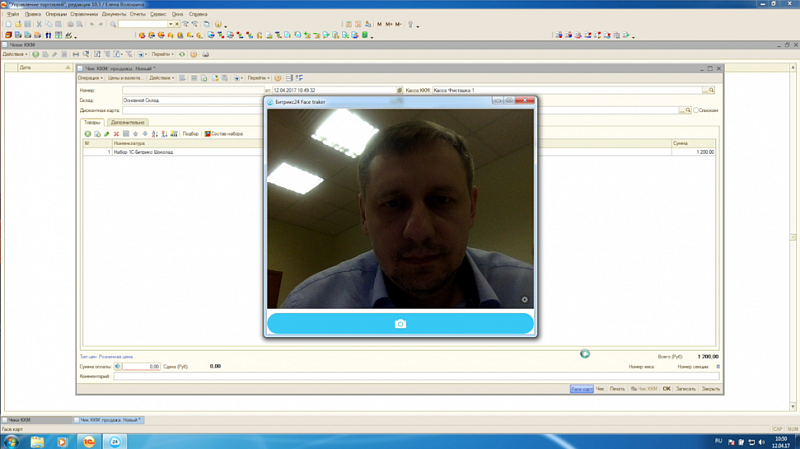The width and height of the screenshot is (800, 449).
Task: Click the green add row icon in Товары tab
Action: (88, 134)
